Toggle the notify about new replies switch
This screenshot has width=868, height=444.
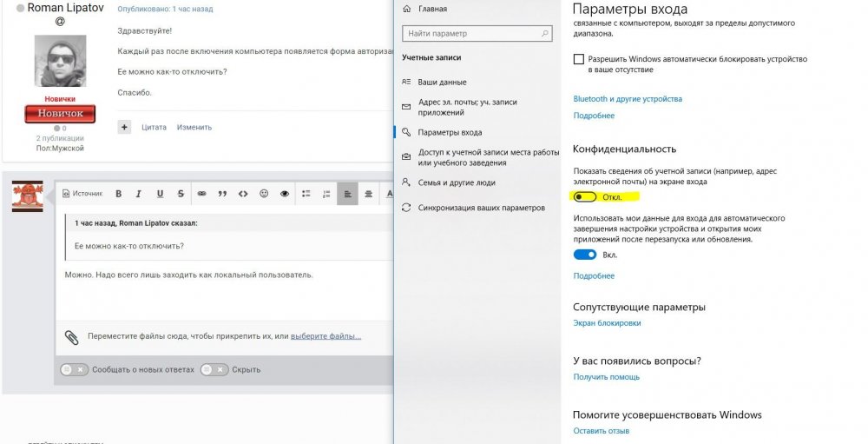point(74,369)
